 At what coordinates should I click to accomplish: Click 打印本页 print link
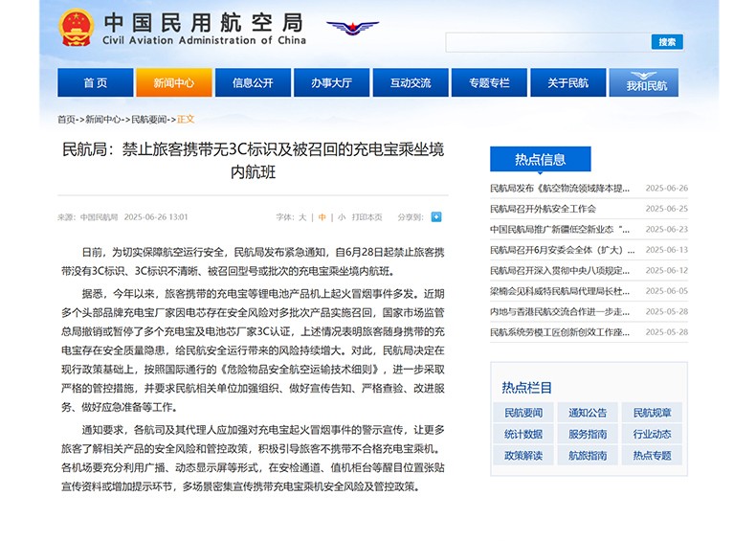pos(367,217)
